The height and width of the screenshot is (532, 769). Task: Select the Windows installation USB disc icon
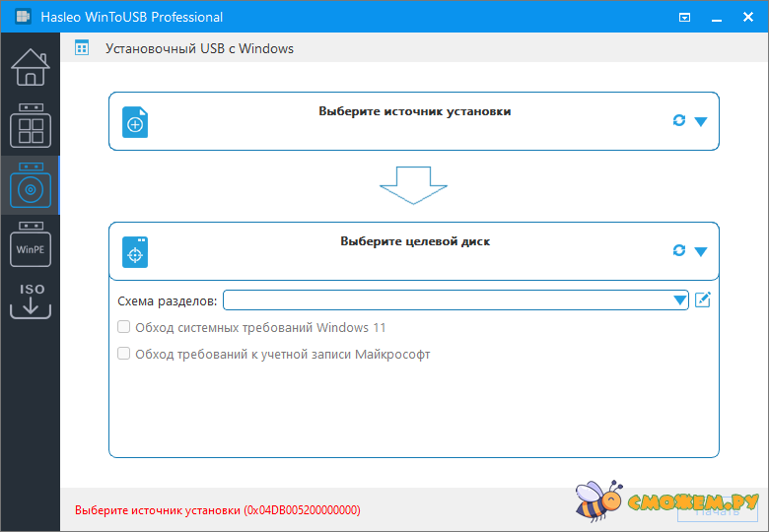click(31, 185)
